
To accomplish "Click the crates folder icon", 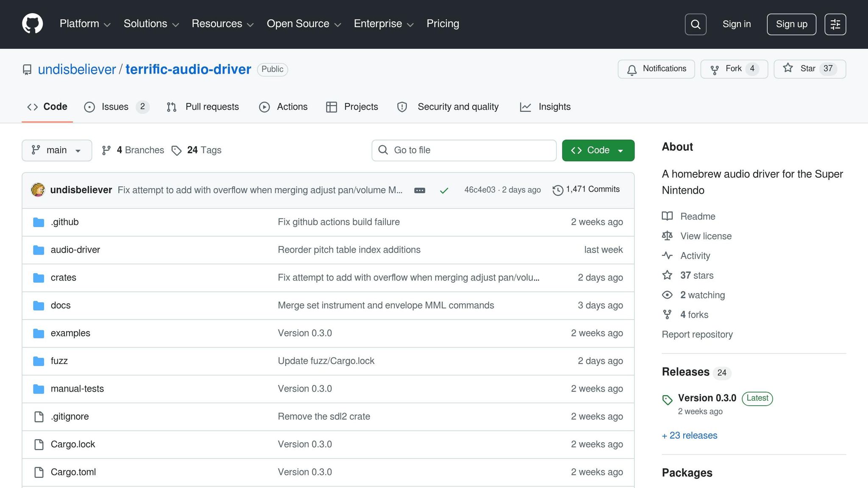I will (x=39, y=278).
